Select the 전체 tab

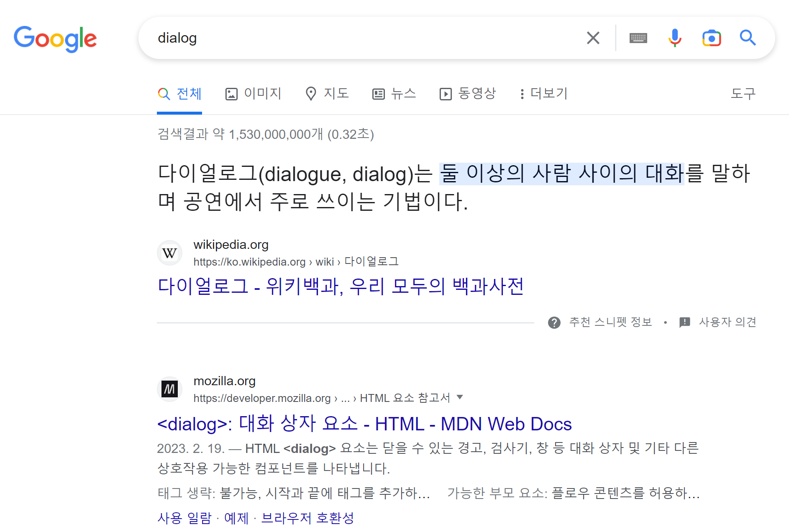pyautogui.click(x=179, y=94)
